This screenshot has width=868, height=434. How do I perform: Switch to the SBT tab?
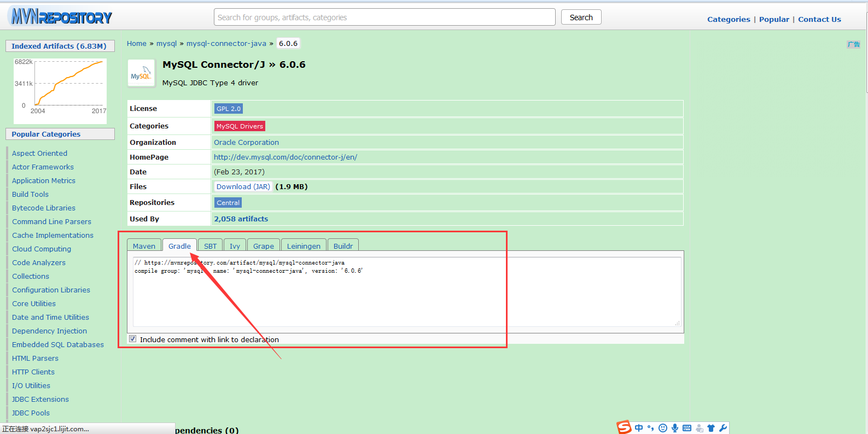point(211,246)
